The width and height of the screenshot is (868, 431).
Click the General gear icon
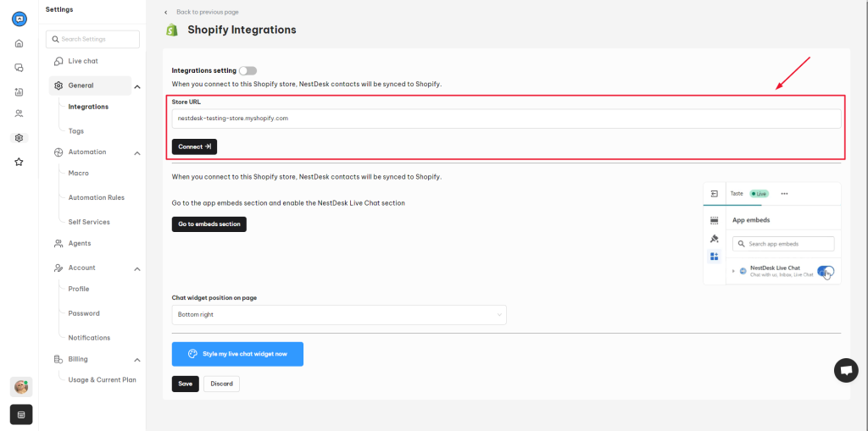click(x=58, y=86)
